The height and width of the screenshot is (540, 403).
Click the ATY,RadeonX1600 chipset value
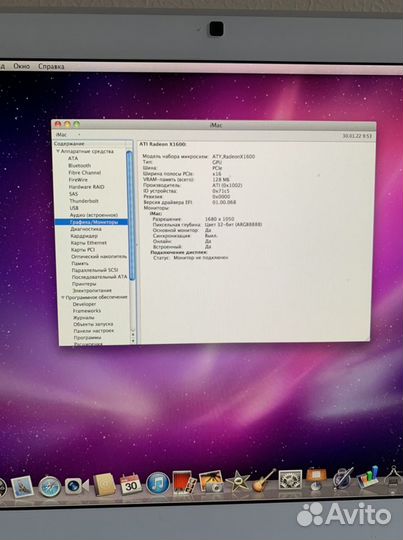pyautogui.click(x=234, y=156)
